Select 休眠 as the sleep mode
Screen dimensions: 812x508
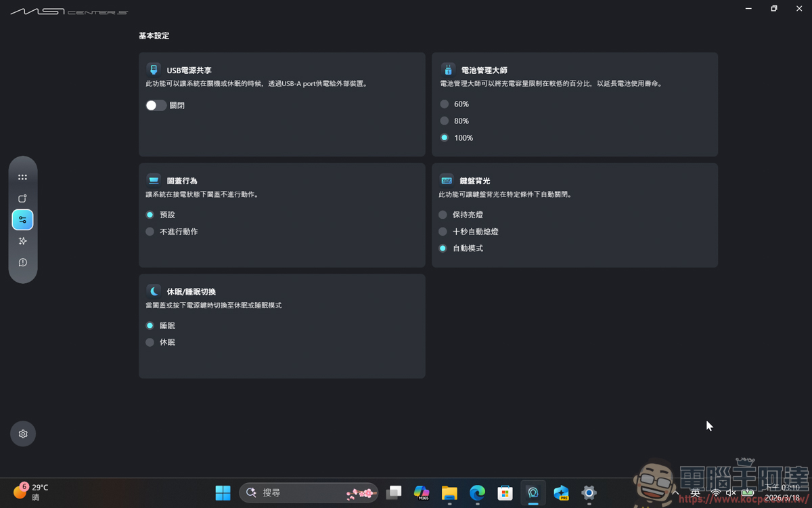point(150,342)
